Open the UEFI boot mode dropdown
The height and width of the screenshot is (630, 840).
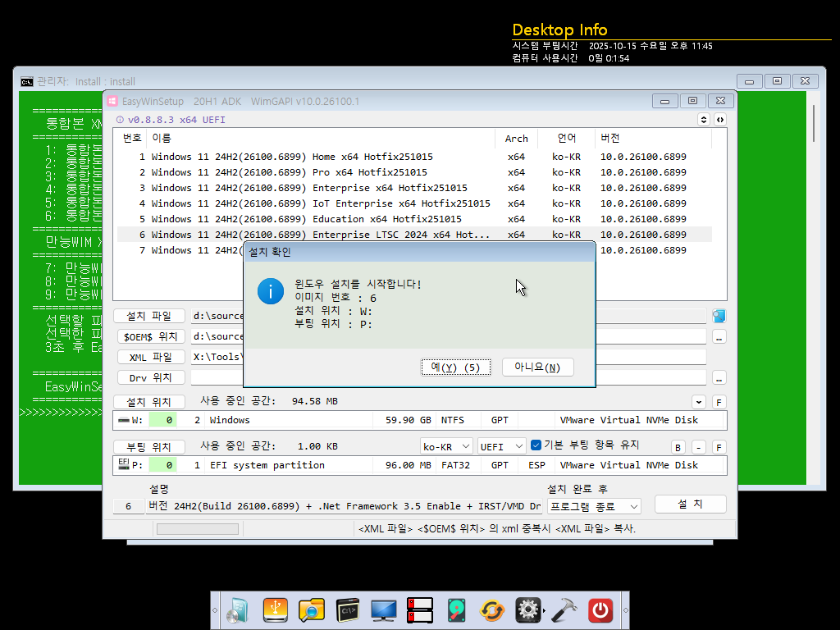(x=501, y=446)
